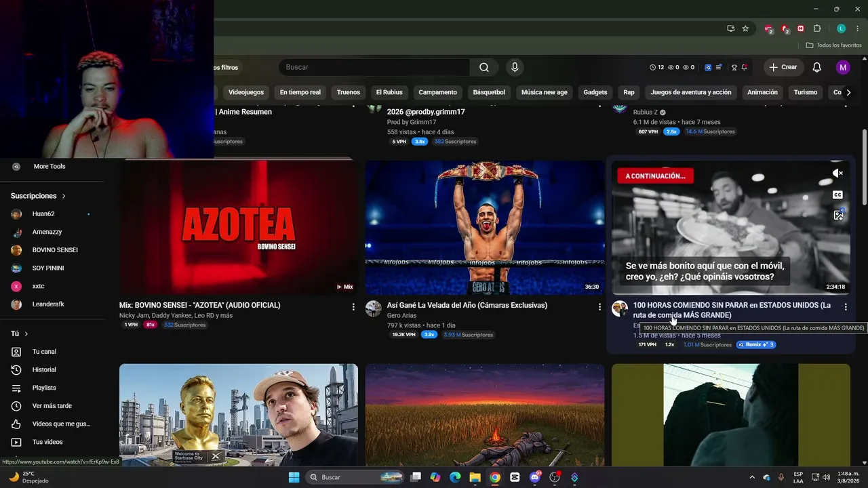Click the YouTube search input field

coord(374,67)
